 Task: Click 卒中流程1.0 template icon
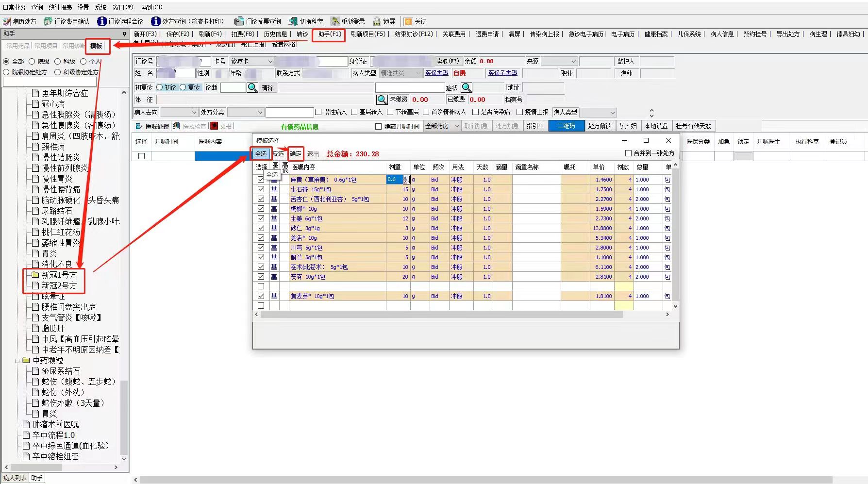pyautogui.click(x=26, y=435)
